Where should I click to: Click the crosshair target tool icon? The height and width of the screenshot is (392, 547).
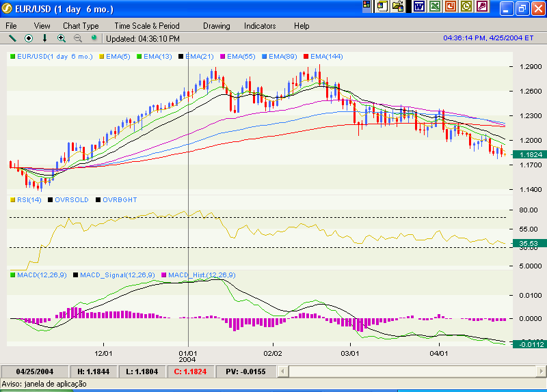pyautogui.click(x=29, y=38)
